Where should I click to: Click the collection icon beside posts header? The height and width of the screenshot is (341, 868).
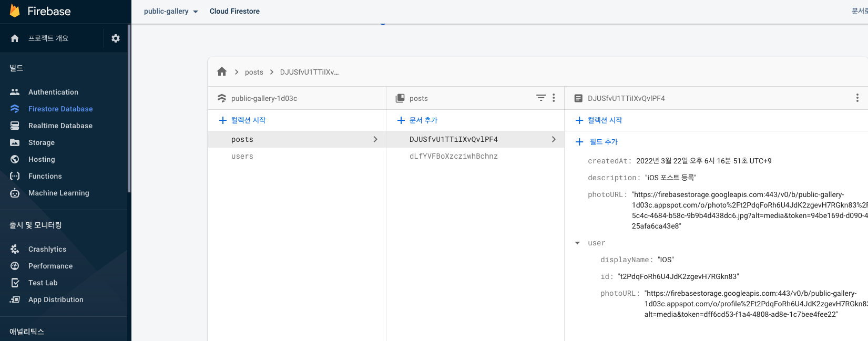click(400, 98)
